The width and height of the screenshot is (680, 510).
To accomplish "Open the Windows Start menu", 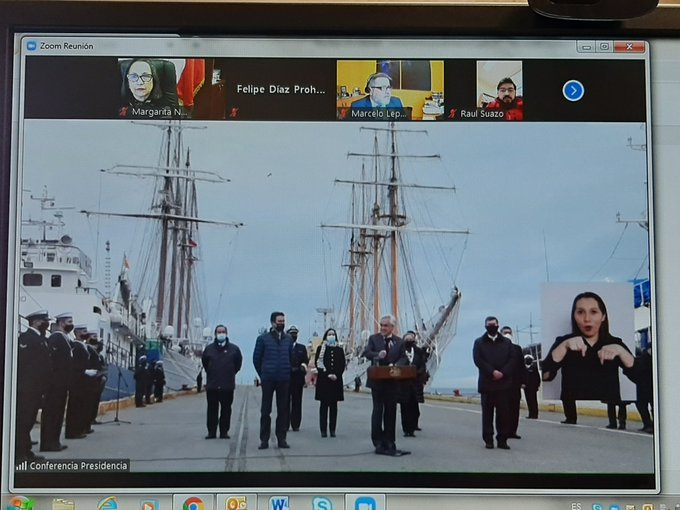I will (20, 503).
